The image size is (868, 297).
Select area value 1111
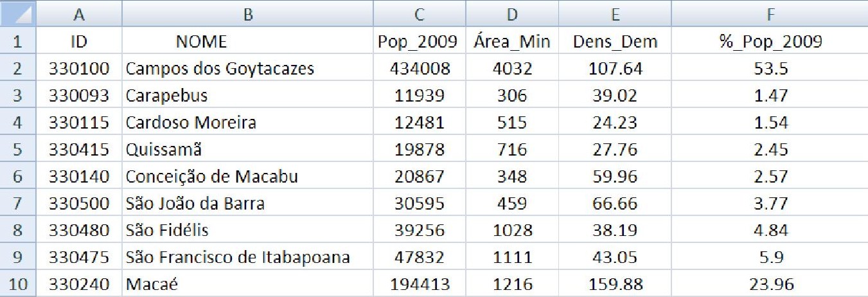pos(512,257)
